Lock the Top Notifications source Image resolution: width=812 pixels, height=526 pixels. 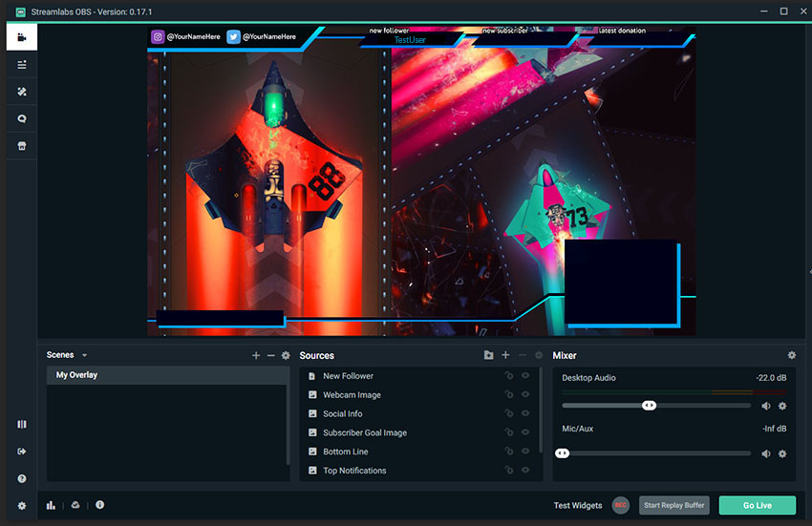point(509,470)
